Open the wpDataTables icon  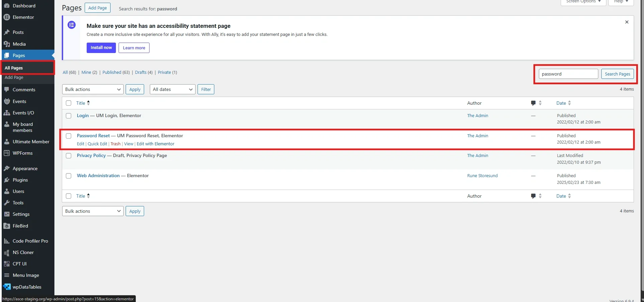pos(7,287)
